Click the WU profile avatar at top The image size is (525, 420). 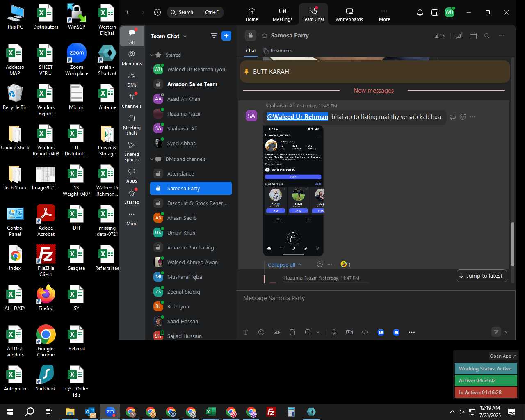tap(450, 12)
